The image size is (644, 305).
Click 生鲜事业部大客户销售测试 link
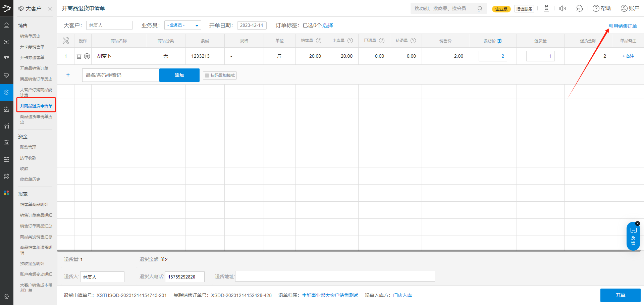pyautogui.click(x=330, y=295)
